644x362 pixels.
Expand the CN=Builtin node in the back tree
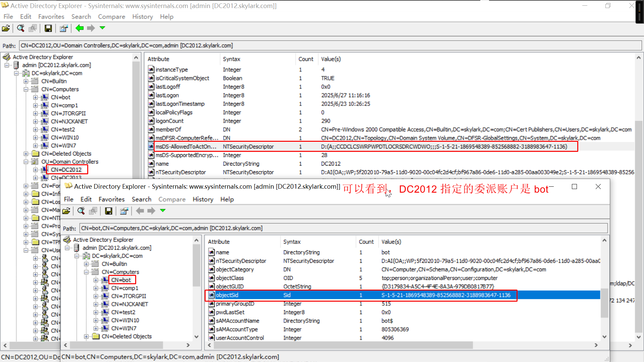(26, 81)
